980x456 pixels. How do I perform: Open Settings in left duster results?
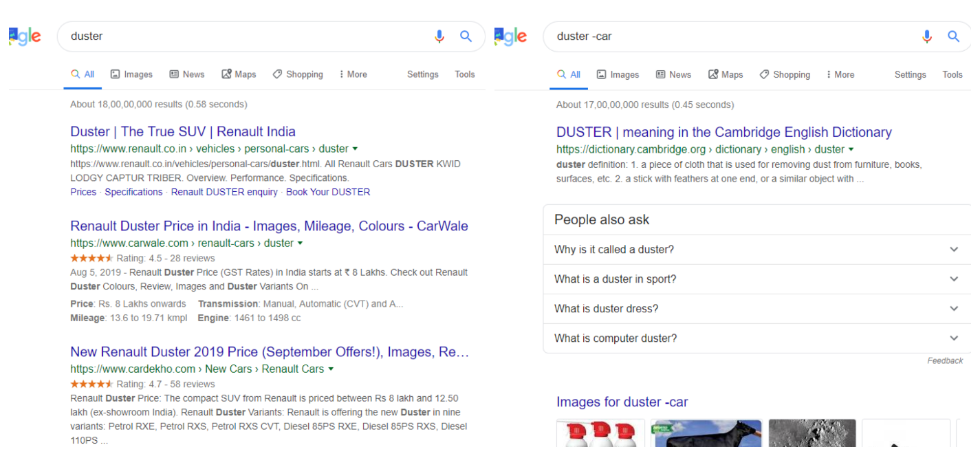point(422,74)
